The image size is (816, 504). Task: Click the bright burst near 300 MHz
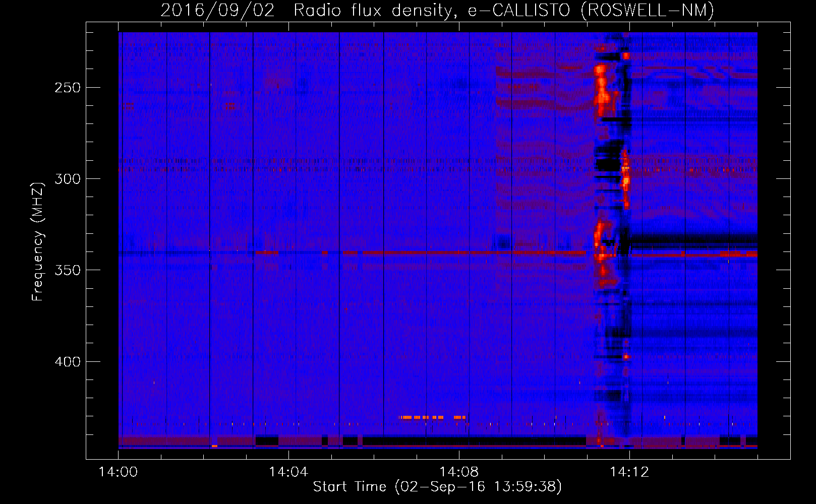(x=626, y=179)
